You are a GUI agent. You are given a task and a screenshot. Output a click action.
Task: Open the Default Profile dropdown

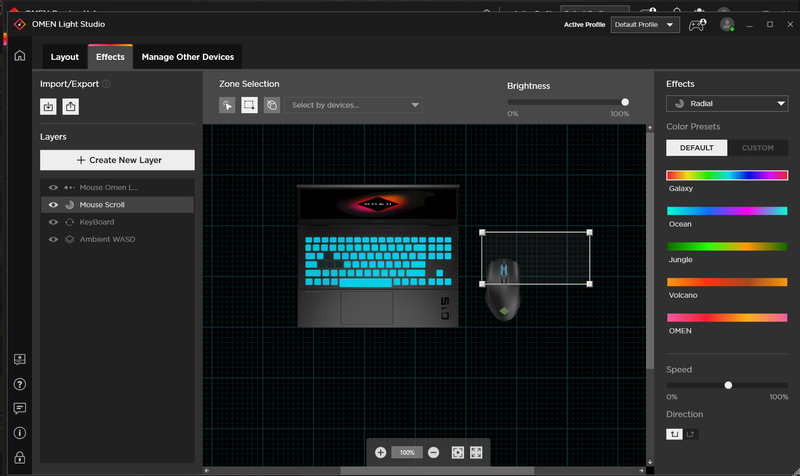(x=645, y=24)
